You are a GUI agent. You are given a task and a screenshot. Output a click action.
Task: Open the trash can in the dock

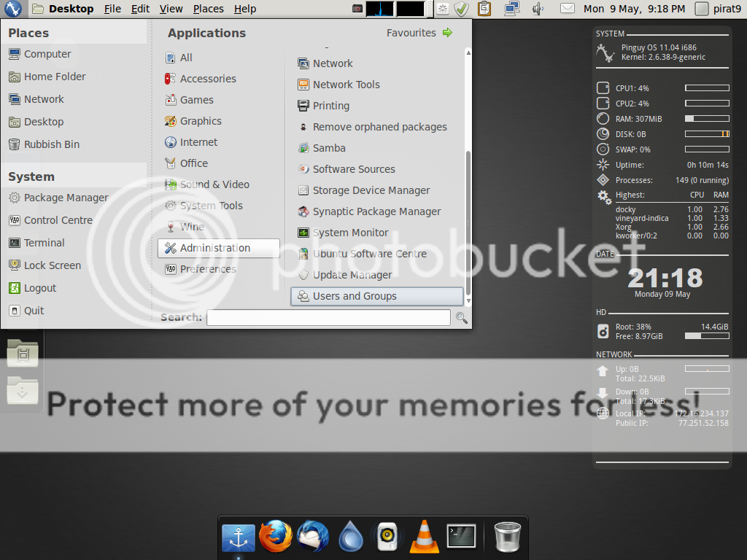tap(508, 537)
